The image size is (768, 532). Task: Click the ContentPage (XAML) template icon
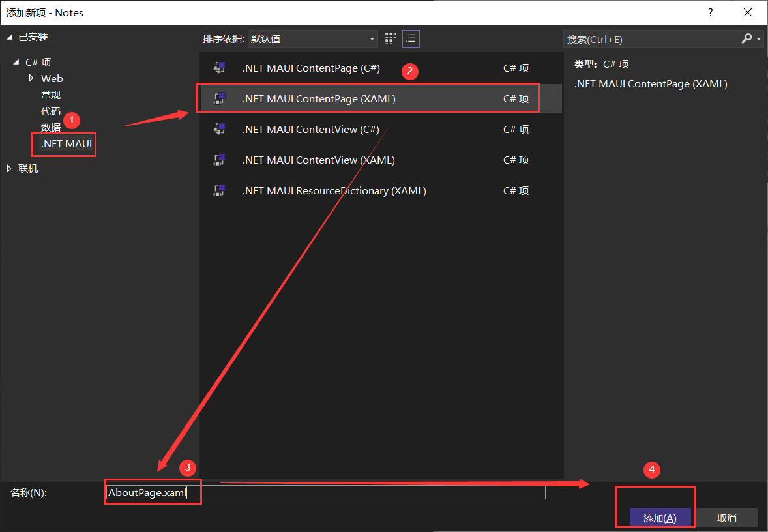(220, 98)
